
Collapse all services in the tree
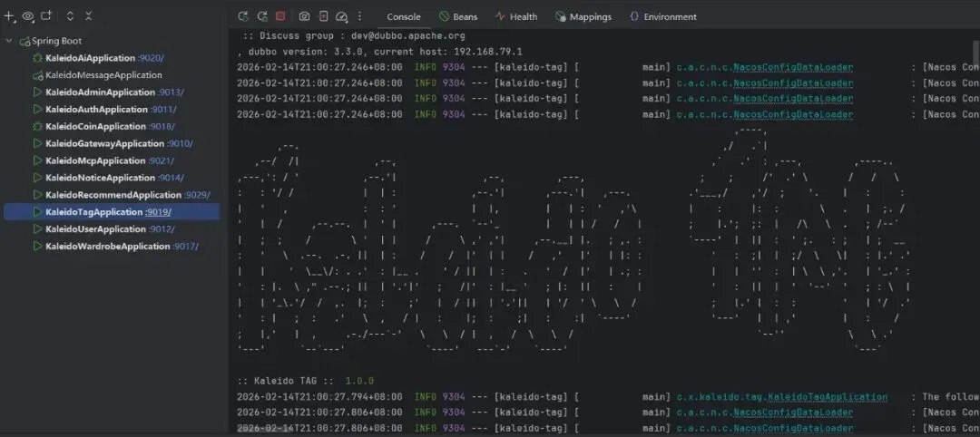coord(89,16)
